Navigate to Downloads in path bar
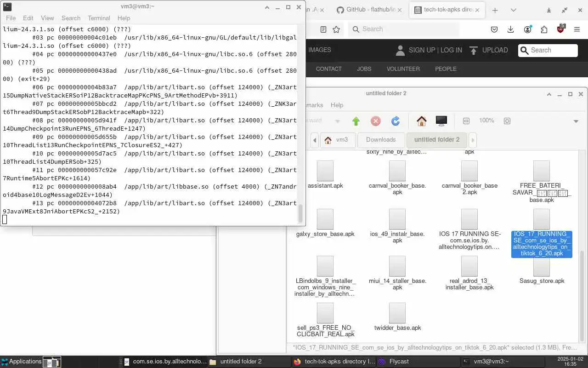The image size is (588, 368). coord(381,140)
